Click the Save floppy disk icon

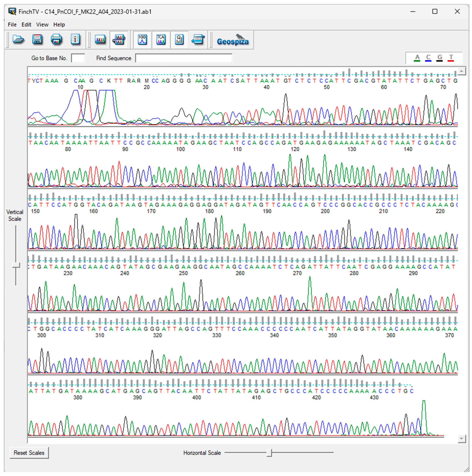pos(37,39)
